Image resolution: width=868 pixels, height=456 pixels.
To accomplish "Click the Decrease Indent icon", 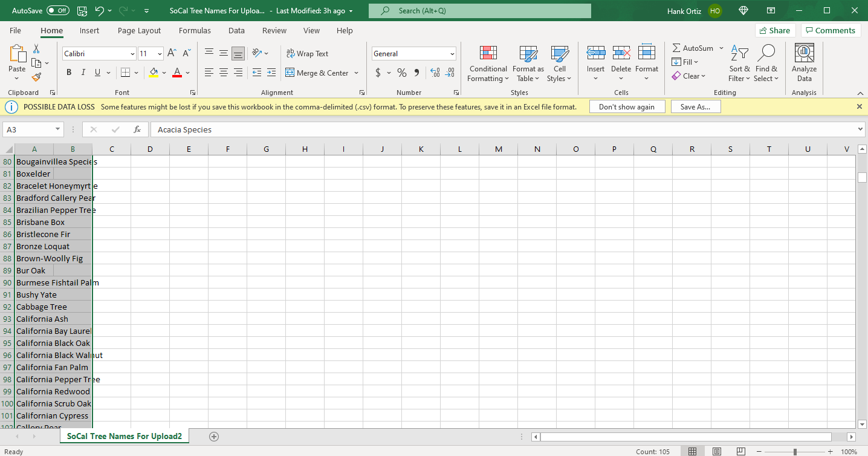I will pyautogui.click(x=257, y=73).
